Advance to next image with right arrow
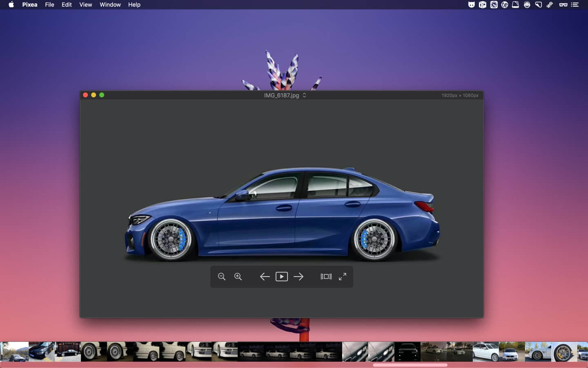Screen dimensions: 588x368 click(298, 277)
